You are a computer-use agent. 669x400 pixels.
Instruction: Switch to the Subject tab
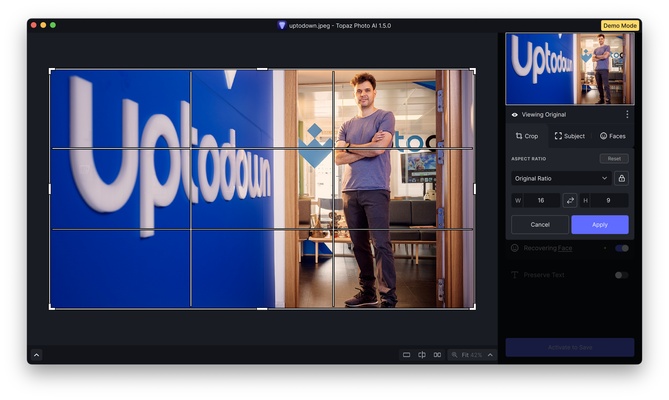click(x=570, y=136)
